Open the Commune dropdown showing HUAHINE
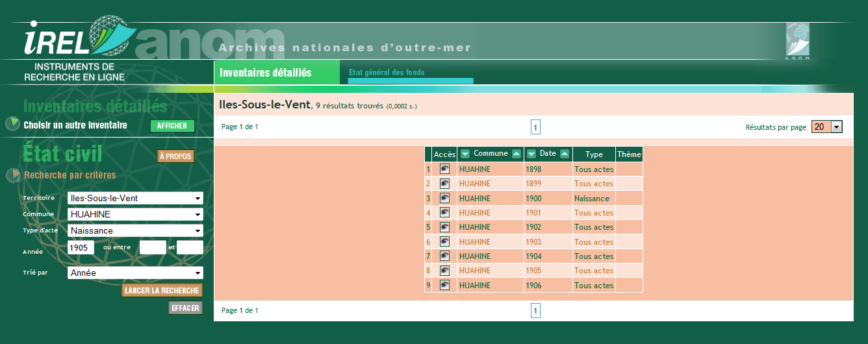868x344 pixels. [135, 214]
